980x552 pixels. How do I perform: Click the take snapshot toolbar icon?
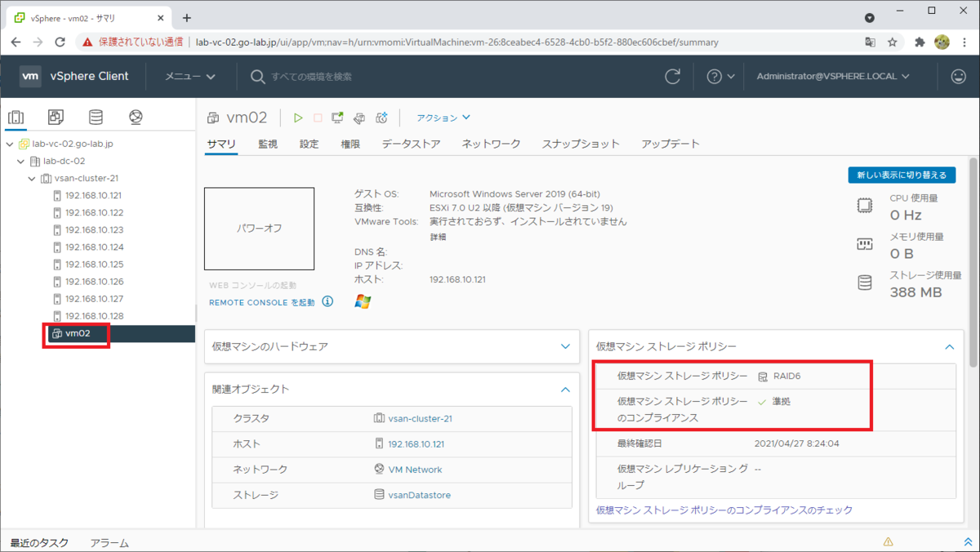click(381, 118)
